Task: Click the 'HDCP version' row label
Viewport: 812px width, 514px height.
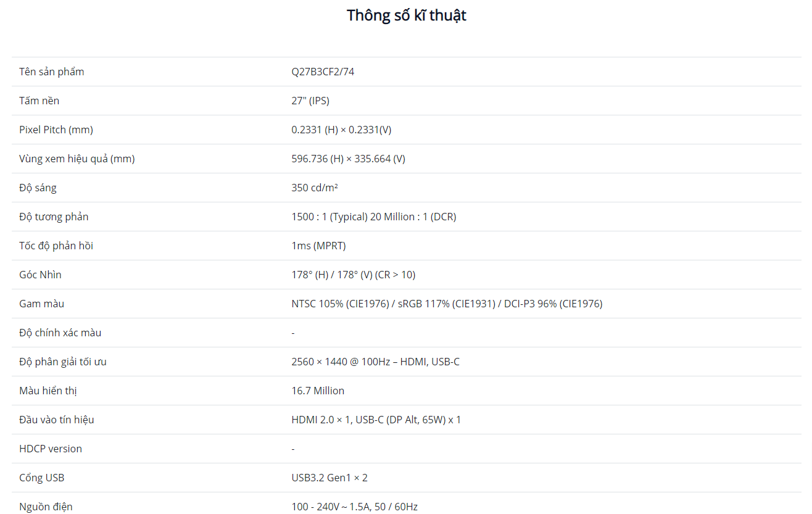Action: click(51, 449)
